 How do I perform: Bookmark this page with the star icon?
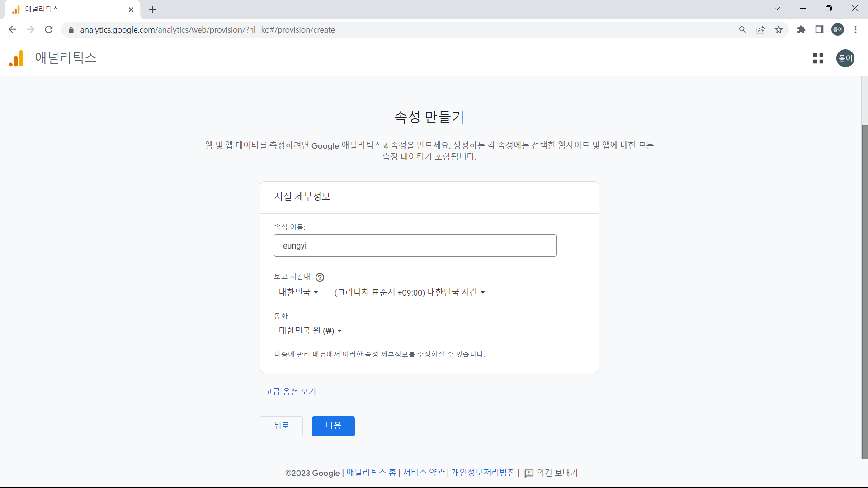(779, 29)
